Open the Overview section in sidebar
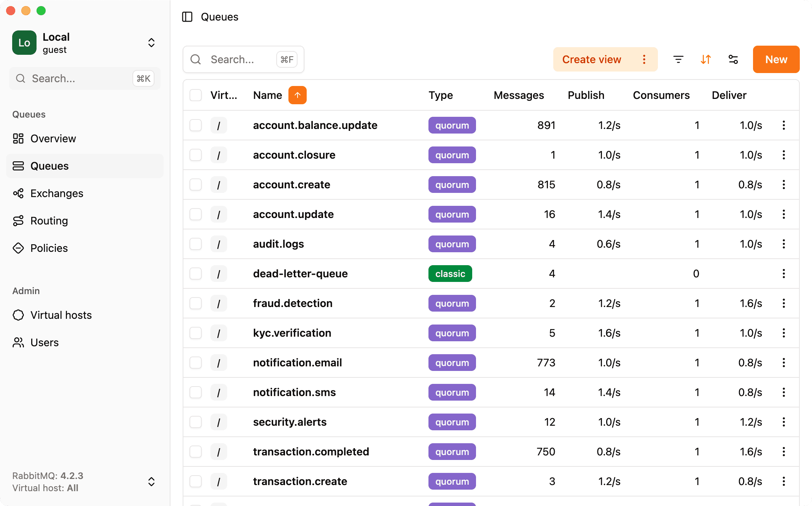This screenshot has height=506, width=812. pyautogui.click(x=53, y=138)
